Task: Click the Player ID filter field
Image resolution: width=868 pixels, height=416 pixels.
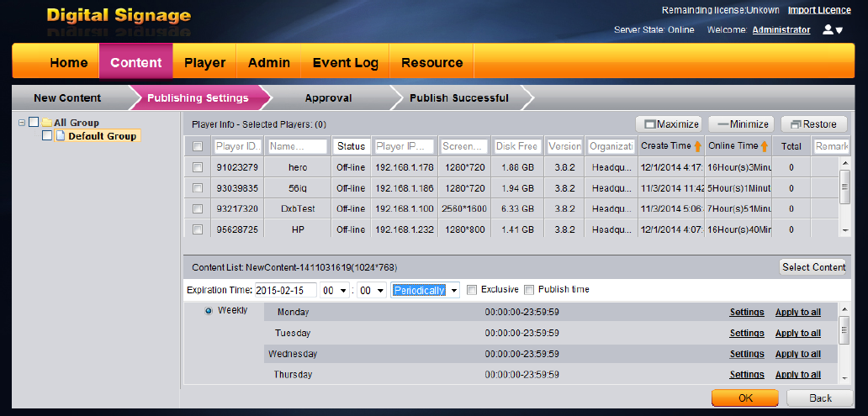Action: pyautogui.click(x=237, y=146)
